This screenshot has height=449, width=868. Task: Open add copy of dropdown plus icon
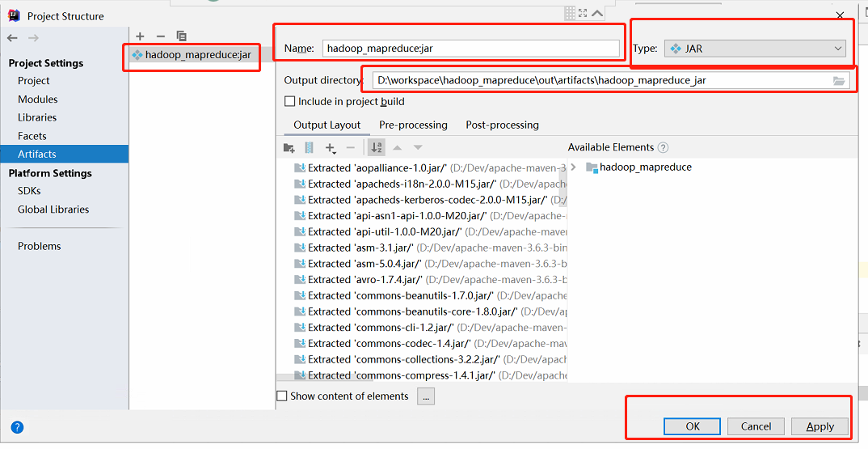[x=331, y=148]
